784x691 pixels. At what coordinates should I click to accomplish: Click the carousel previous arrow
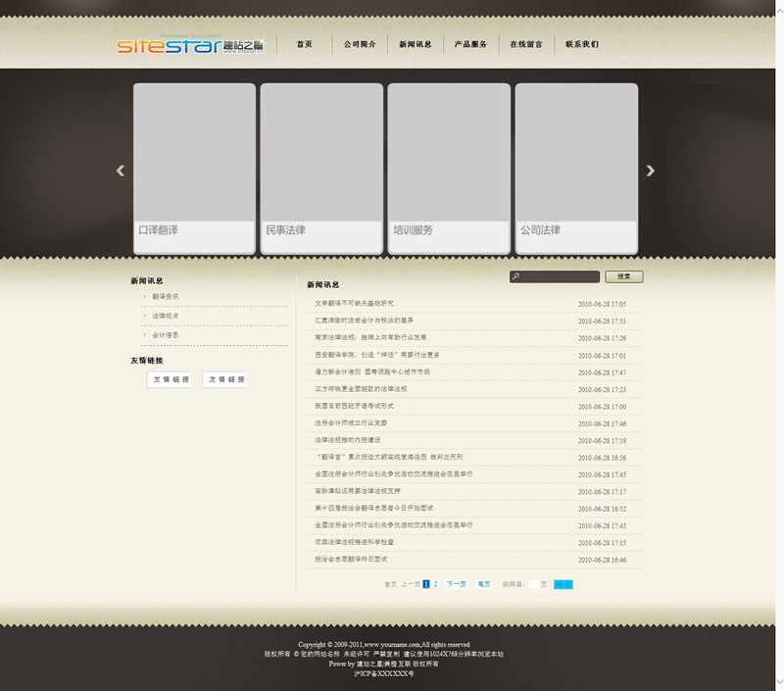coord(121,171)
